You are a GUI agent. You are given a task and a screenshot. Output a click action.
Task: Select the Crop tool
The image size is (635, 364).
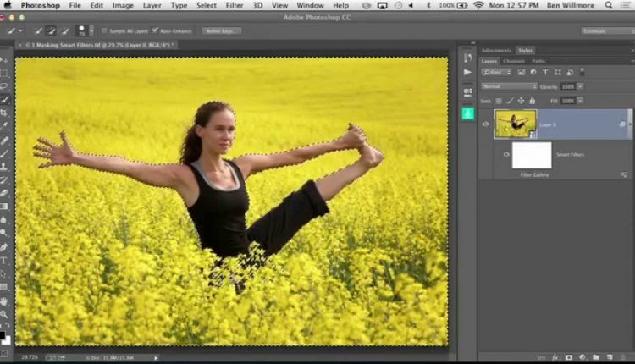4,113
